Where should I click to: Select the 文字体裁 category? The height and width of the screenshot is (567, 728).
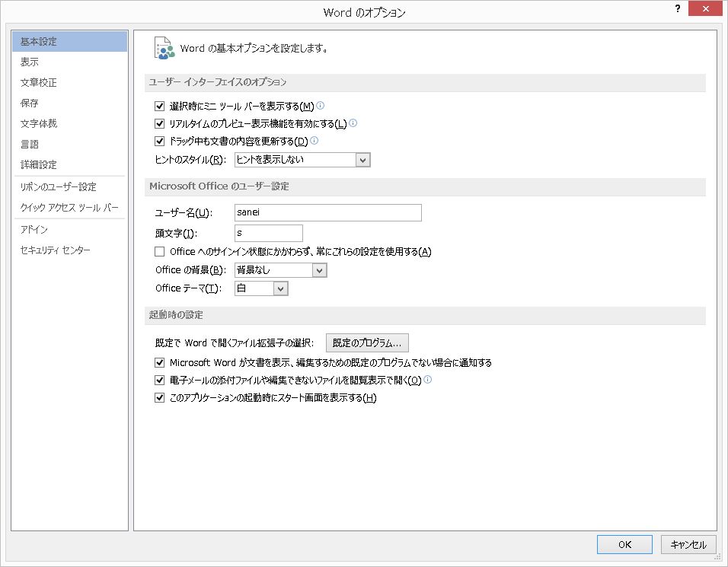click(69, 123)
